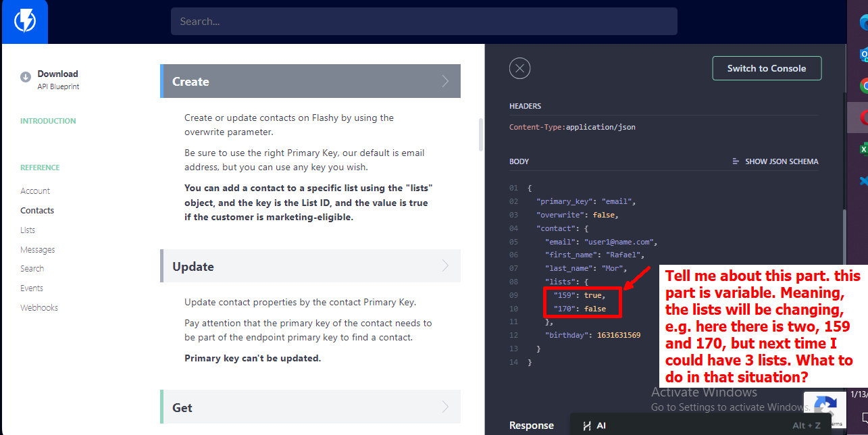
Task: Open the Get endpoint header
Action: (311, 407)
